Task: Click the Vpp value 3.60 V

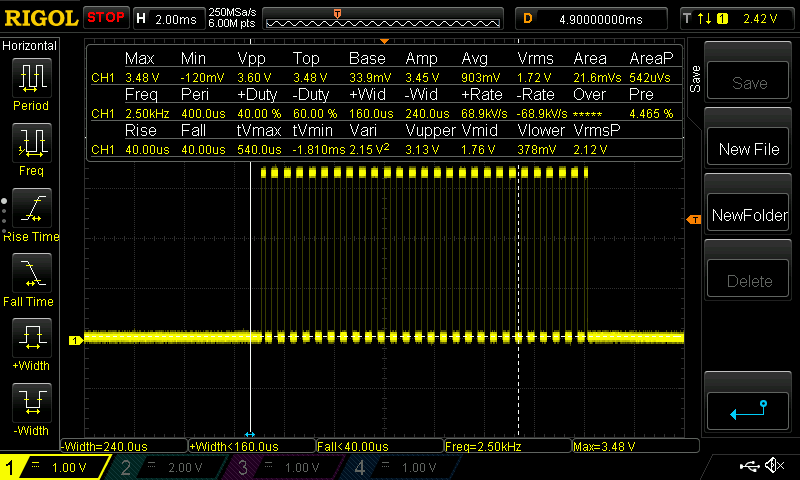Action: click(254, 78)
